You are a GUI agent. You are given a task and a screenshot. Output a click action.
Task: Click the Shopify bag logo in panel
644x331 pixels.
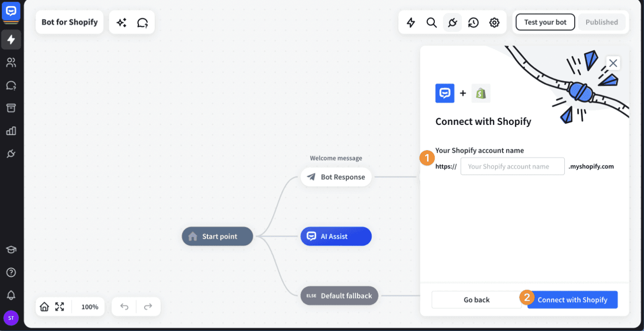point(481,93)
